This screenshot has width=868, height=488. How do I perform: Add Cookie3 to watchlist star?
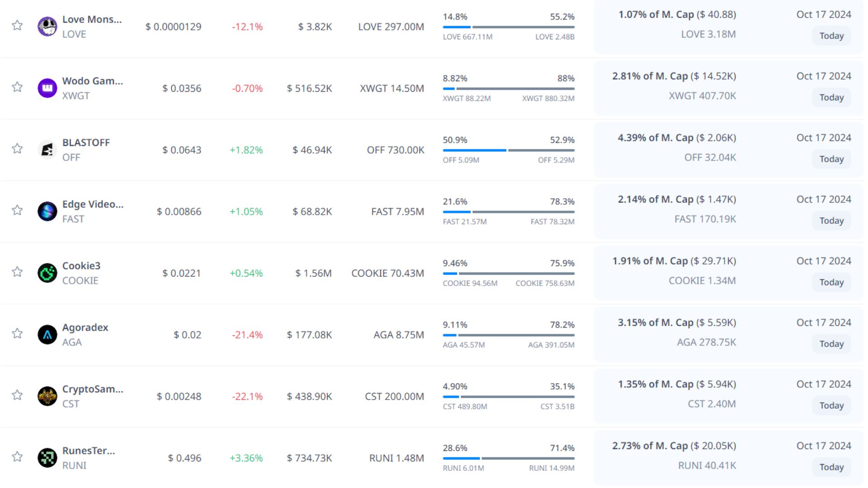pyautogui.click(x=17, y=272)
